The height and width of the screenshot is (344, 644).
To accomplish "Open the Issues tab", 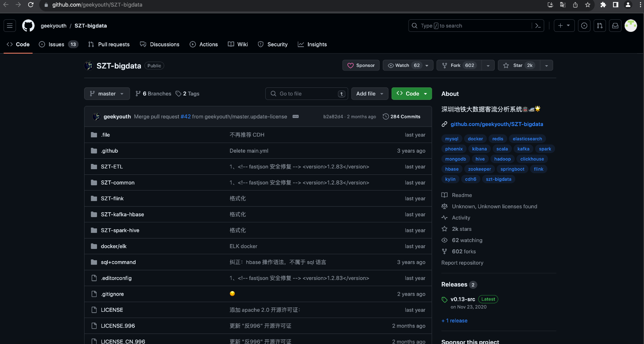I will pyautogui.click(x=58, y=44).
